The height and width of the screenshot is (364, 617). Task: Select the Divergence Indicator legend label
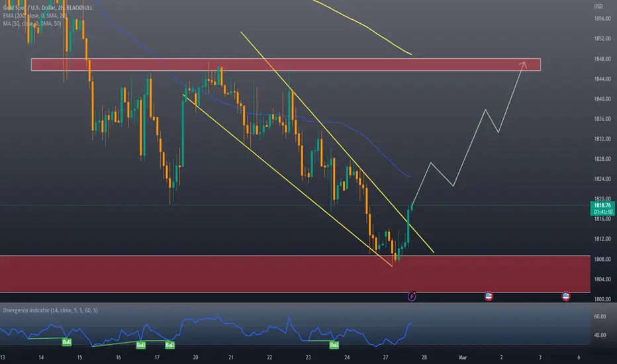pos(50,310)
